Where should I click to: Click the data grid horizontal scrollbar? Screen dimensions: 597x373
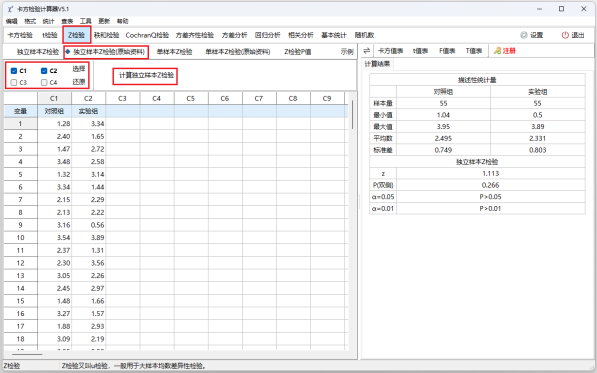(x=27, y=355)
